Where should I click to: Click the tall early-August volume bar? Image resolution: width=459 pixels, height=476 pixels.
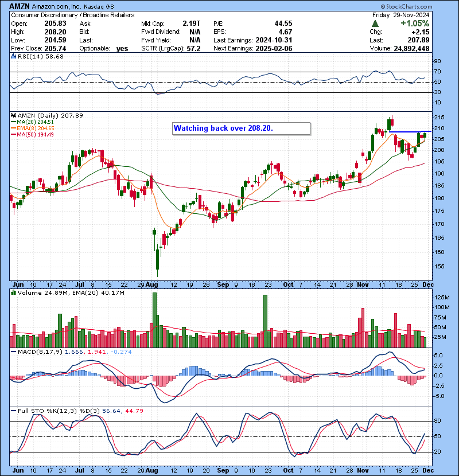154,320
